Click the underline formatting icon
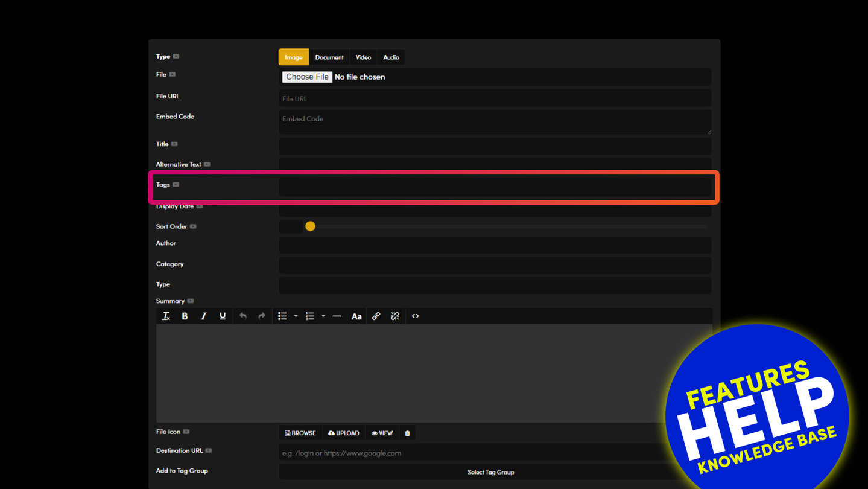868x489 pixels. pyautogui.click(x=223, y=316)
